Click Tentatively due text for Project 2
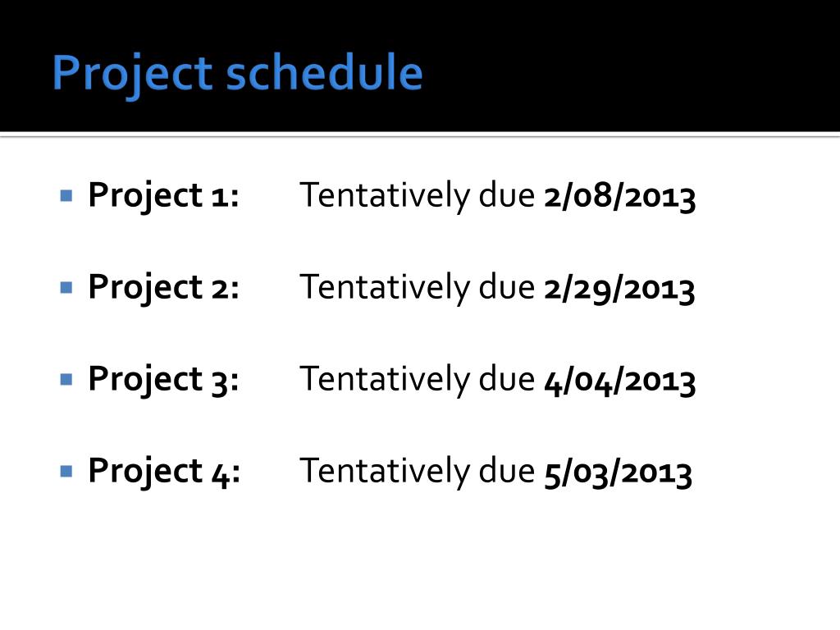This screenshot has width=840, height=630. 417,288
